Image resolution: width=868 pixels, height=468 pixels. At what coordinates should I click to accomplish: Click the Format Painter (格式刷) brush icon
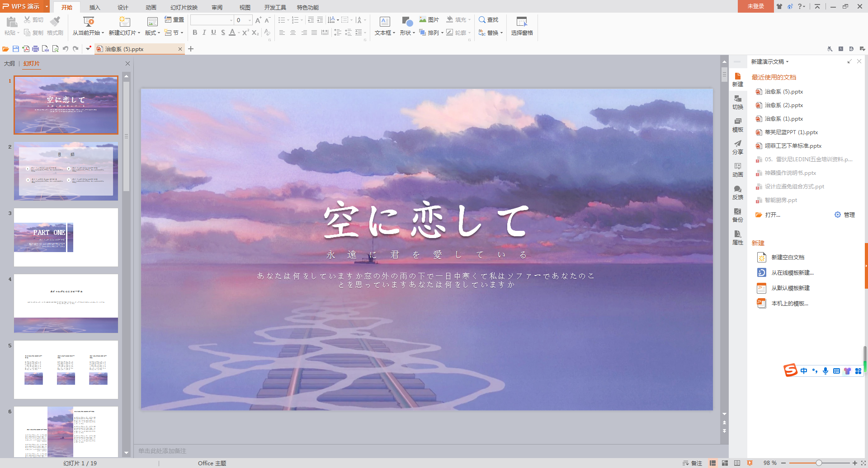[55, 21]
